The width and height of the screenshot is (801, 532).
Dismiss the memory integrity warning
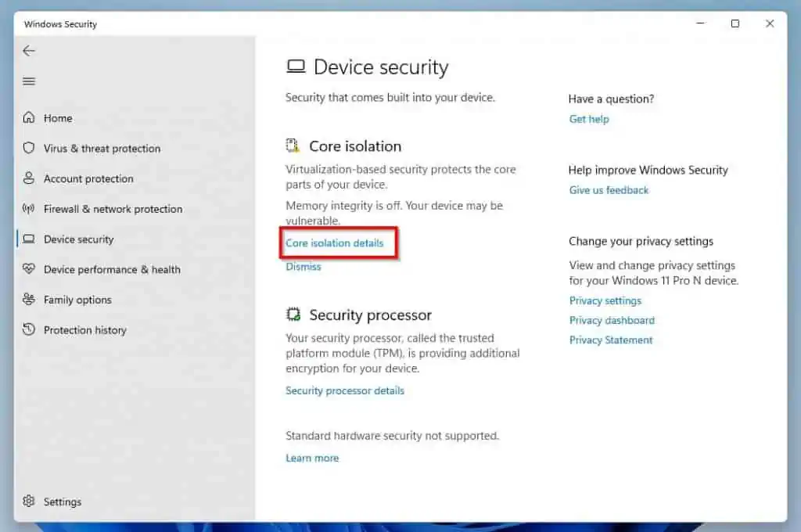coord(304,267)
